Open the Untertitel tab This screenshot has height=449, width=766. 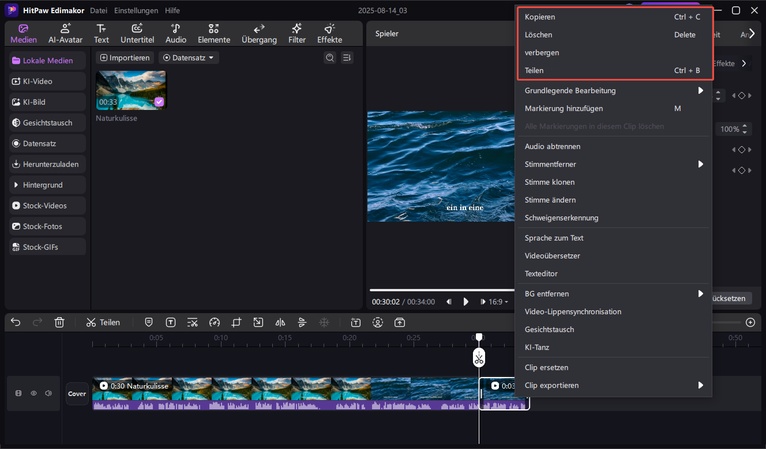tap(137, 34)
